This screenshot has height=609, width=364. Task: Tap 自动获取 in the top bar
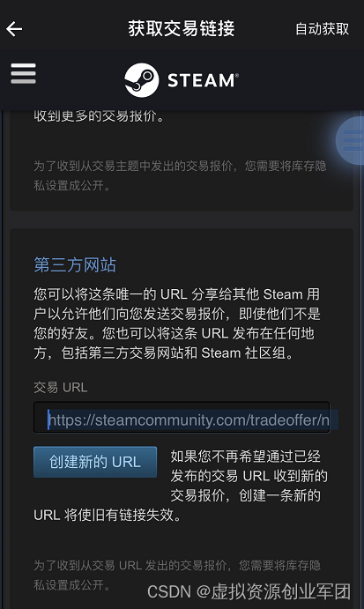coord(322,29)
